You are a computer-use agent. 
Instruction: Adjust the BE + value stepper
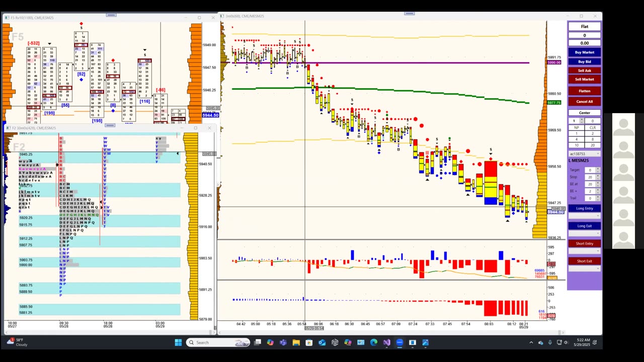[x=598, y=191]
